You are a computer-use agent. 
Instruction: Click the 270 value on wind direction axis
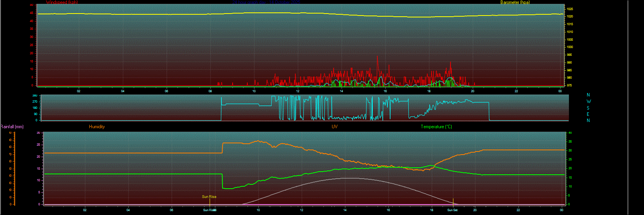35,101
